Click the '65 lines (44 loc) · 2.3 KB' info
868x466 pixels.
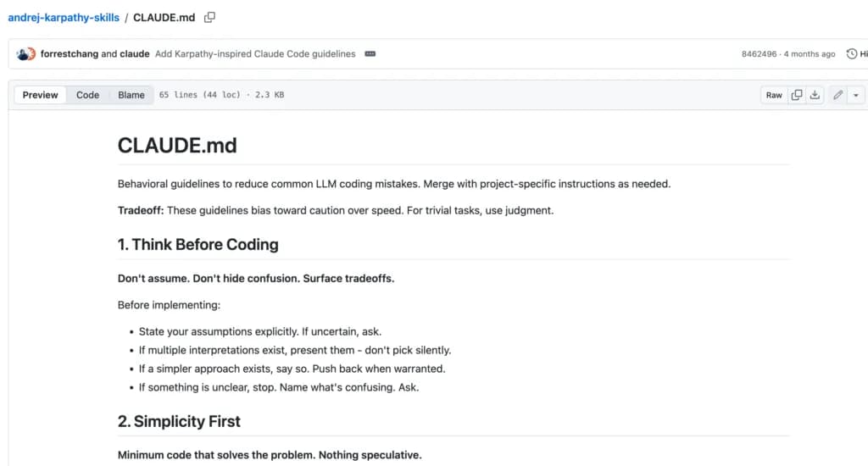click(x=221, y=95)
